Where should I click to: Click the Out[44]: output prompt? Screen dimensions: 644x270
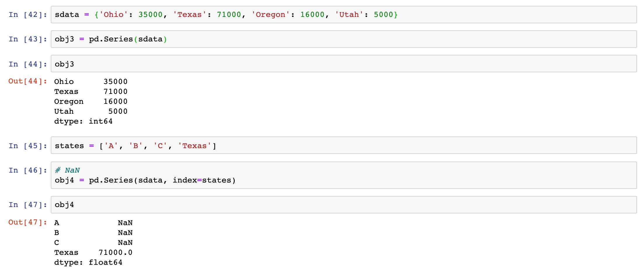pyautogui.click(x=28, y=81)
